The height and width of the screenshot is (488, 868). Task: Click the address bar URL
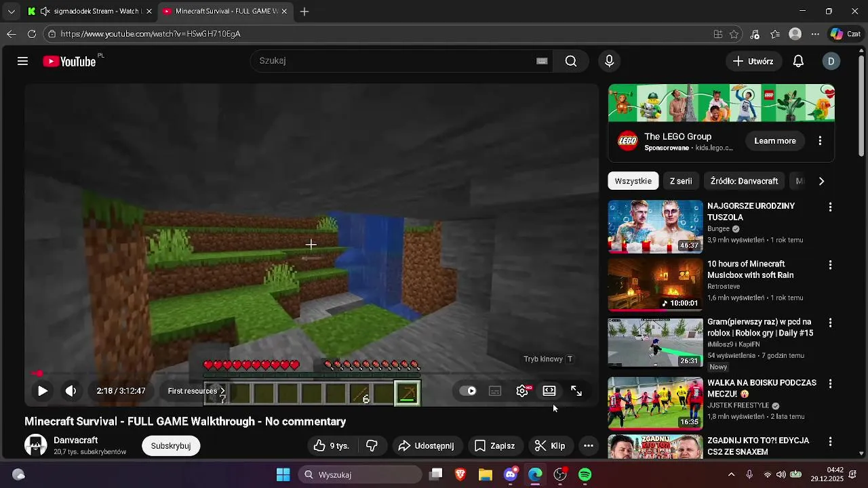pyautogui.click(x=151, y=34)
